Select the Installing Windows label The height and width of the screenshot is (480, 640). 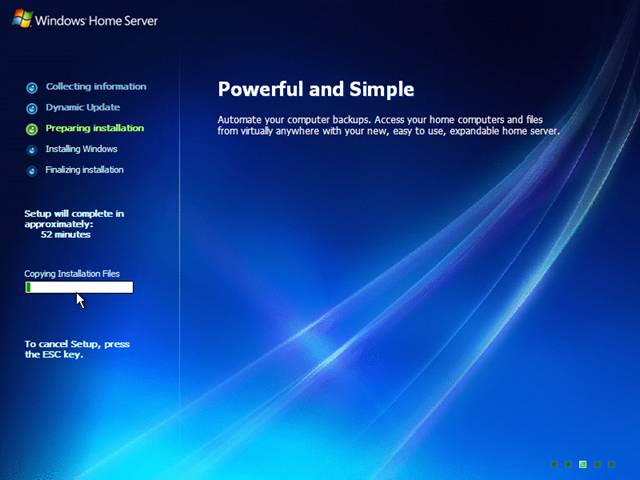81,149
